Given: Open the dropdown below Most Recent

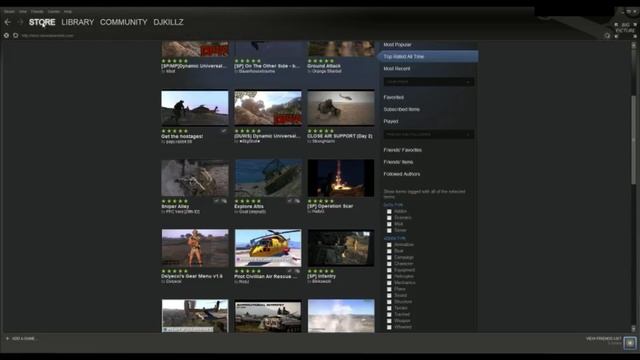Looking at the screenshot, I should click(x=429, y=82).
